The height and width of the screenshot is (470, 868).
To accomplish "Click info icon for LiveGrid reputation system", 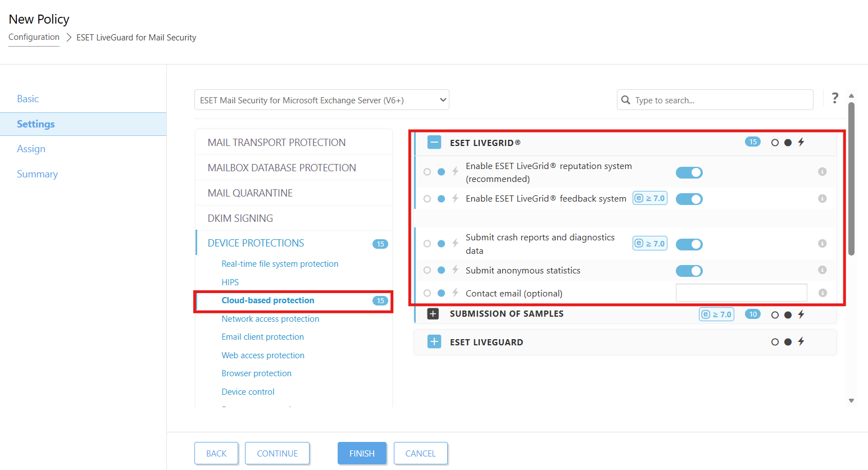I will pos(822,172).
